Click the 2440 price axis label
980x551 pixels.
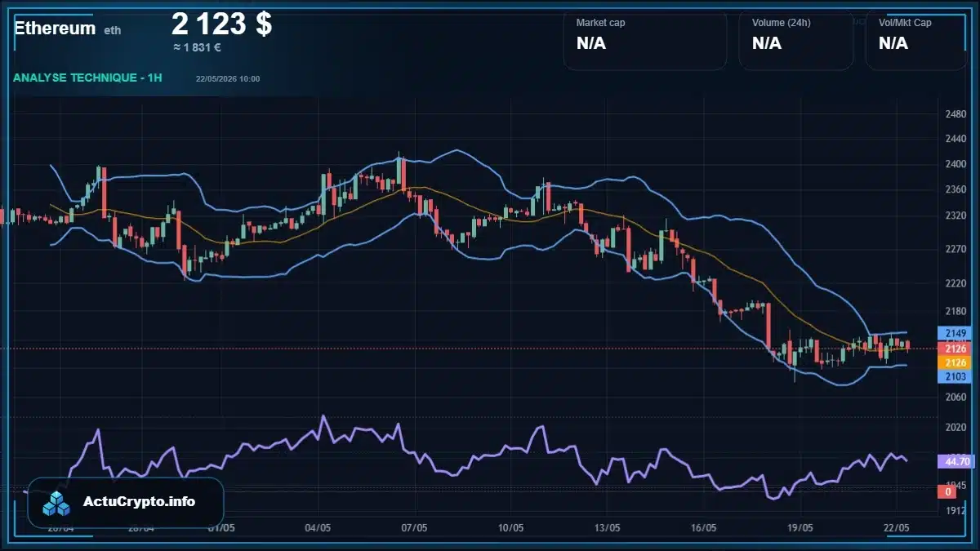pyautogui.click(x=955, y=140)
